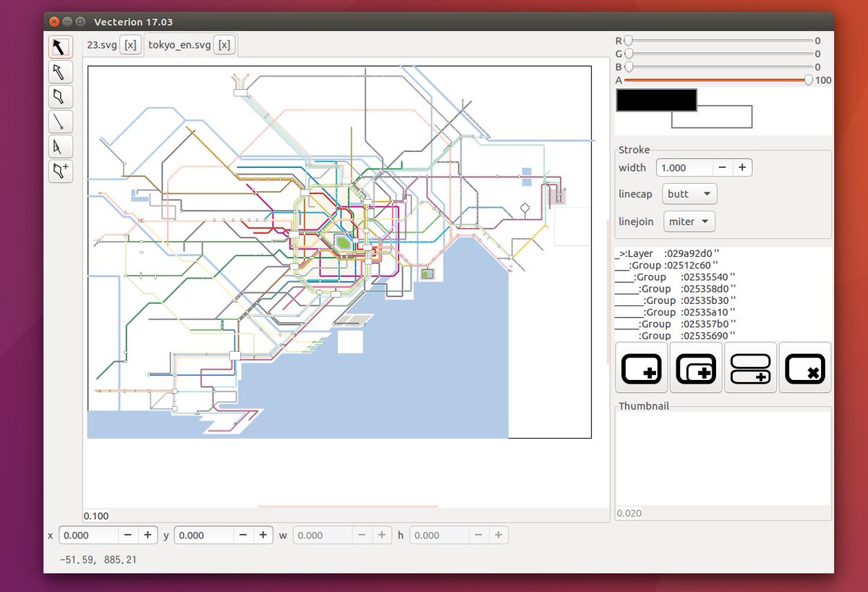868x592 pixels.
Task: Adjust the G color slider
Action: point(720,54)
